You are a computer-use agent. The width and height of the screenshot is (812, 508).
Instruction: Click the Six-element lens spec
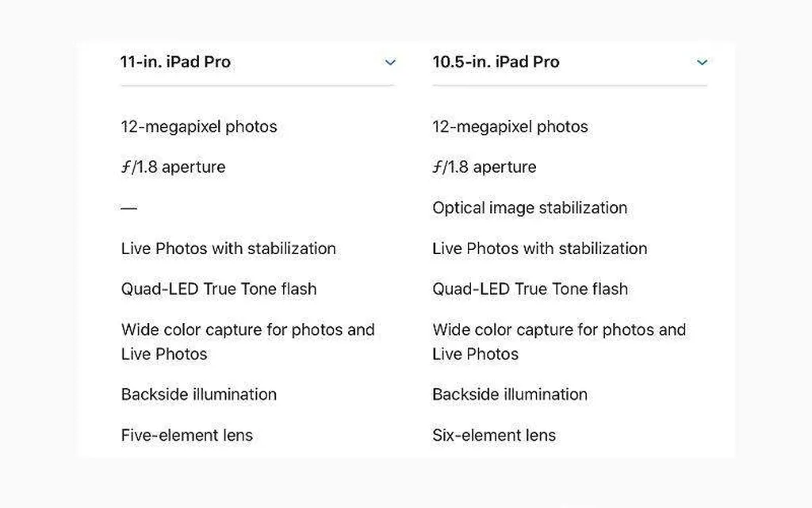494,435
